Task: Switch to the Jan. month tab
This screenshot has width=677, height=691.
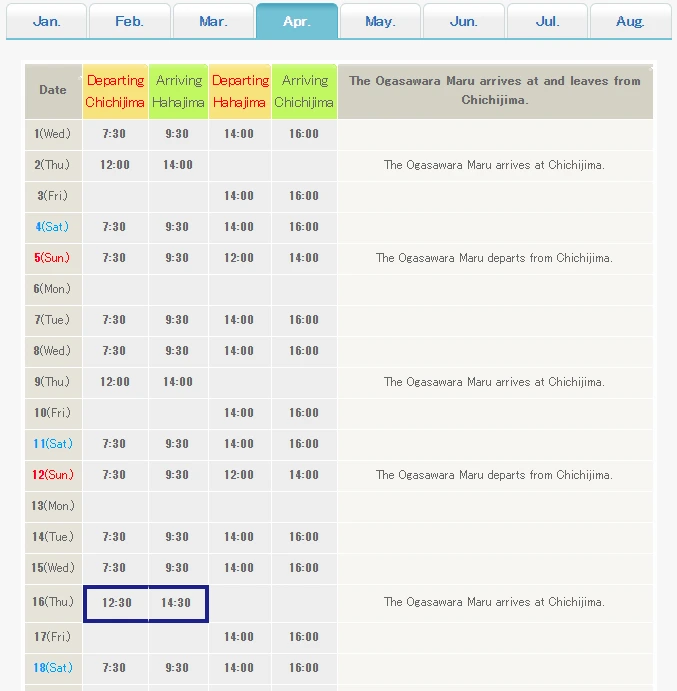Action: pyautogui.click(x=46, y=21)
